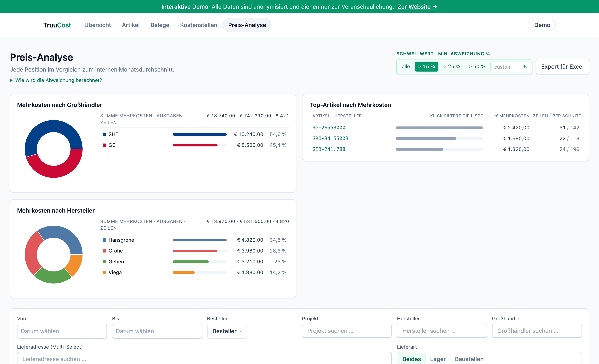Click the Projekt suchen field
This screenshot has height=364, width=599.
[x=347, y=331]
